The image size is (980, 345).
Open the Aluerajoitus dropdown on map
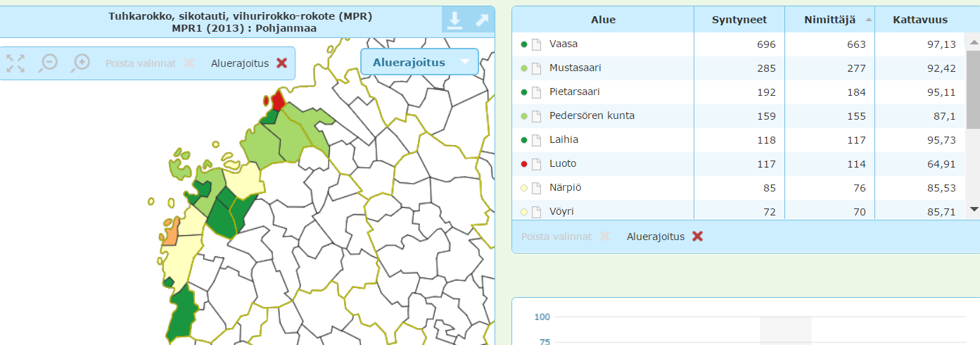[x=419, y=62]
